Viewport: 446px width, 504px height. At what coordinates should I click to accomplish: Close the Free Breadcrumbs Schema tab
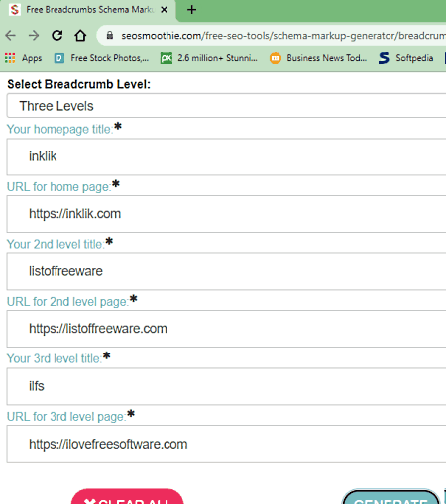click(164, 10)
